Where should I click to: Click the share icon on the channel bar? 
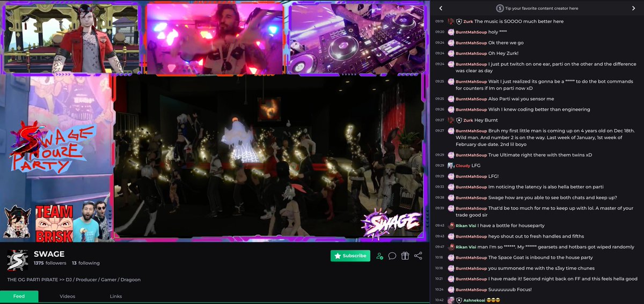point(418,256)
